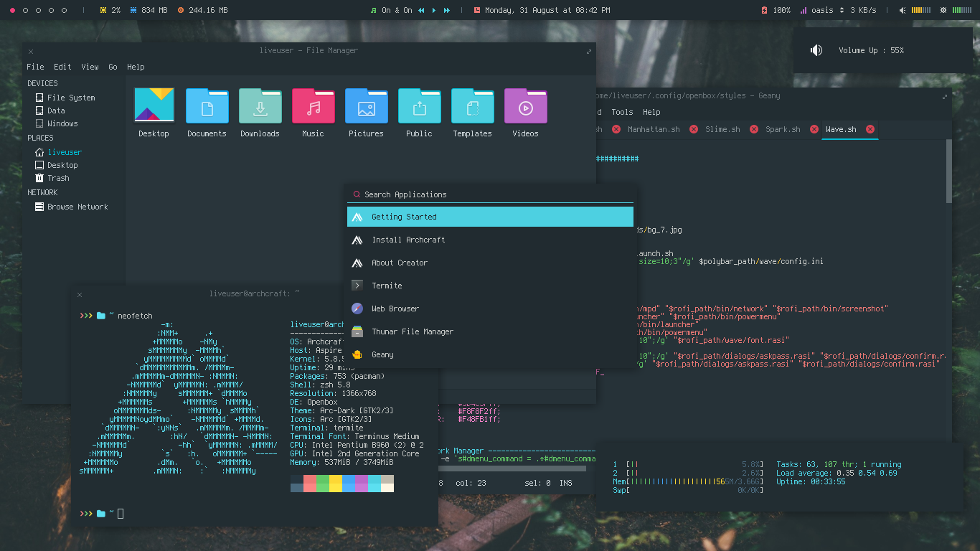Viewport: 980px width, 551px height.
Task: Switch to Manhattan.sh tab in Geany
Action: (x=654, y=129)
